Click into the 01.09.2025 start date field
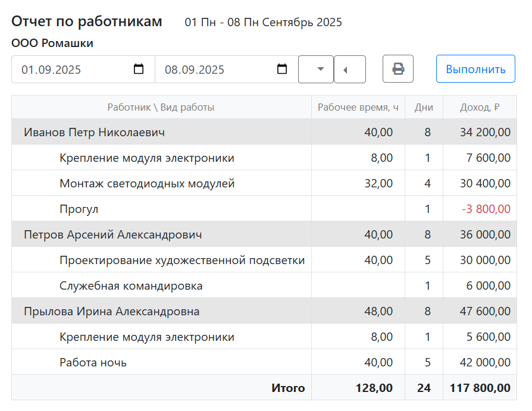 click(x=71, y=70)
